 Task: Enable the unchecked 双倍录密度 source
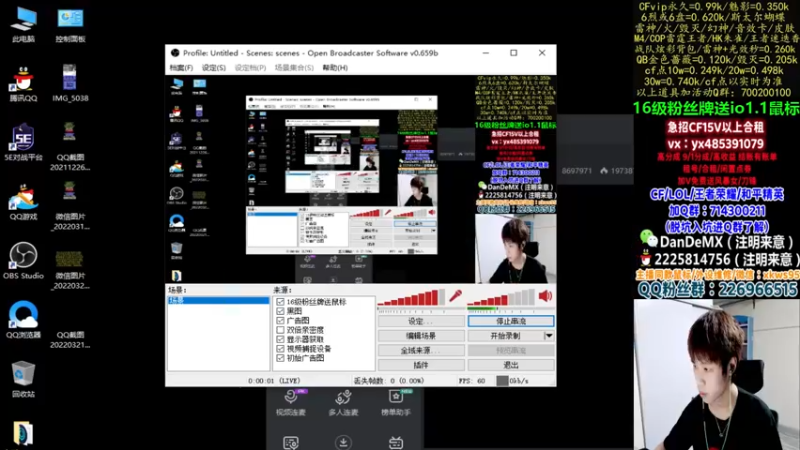coord(280,330)
